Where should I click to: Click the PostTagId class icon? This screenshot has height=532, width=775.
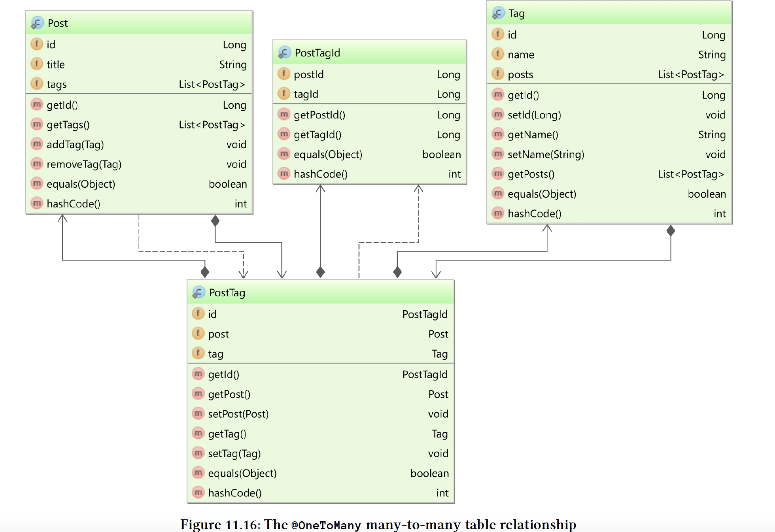click(284, 53)
